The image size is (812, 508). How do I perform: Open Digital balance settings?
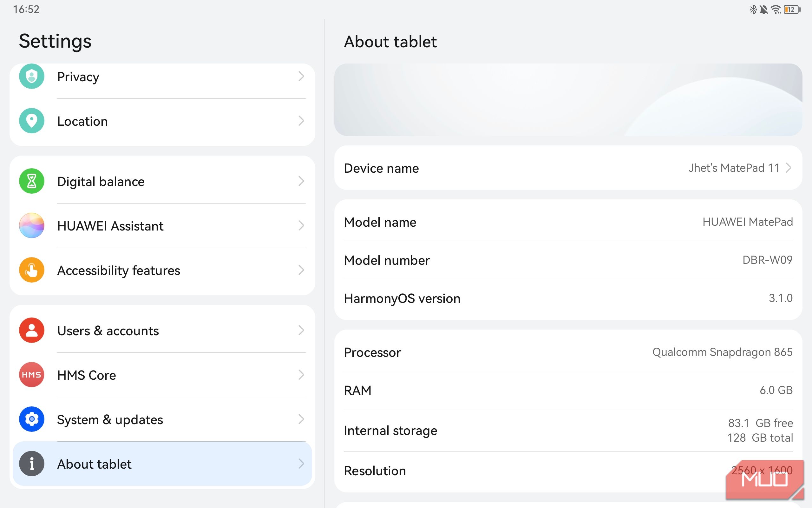(x=162, y=181)
